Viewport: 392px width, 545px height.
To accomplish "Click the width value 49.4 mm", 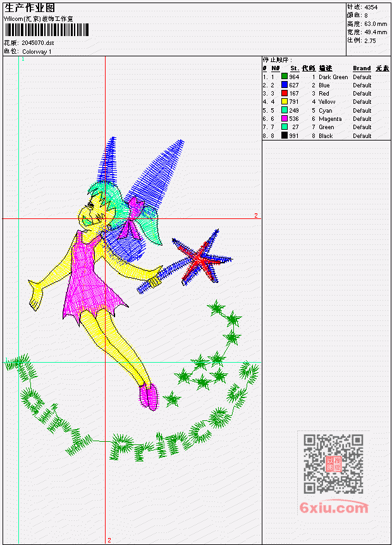I will 376,32.
